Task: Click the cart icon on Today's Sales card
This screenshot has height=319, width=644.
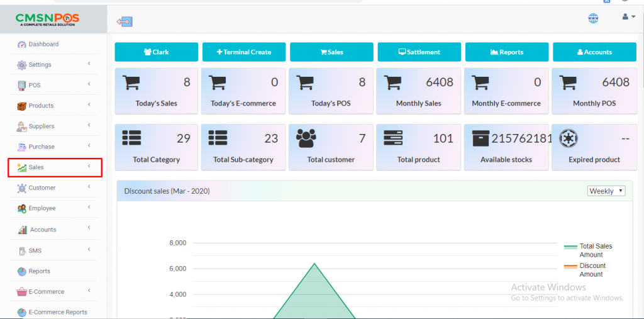Action: click(x=131, y=82)
